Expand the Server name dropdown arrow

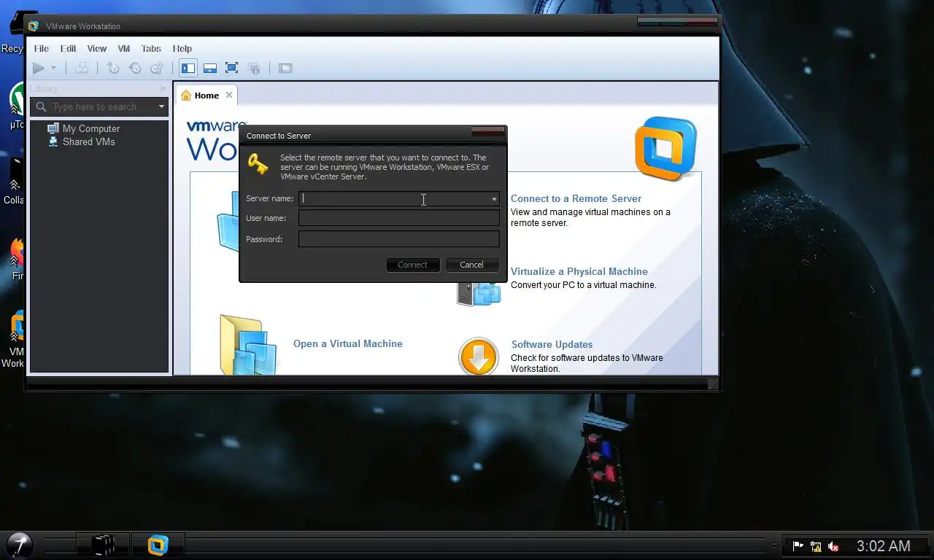494,198
